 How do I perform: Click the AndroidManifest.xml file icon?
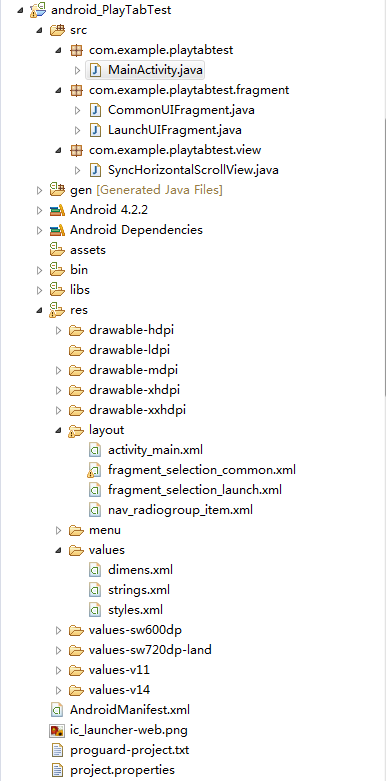57,710
